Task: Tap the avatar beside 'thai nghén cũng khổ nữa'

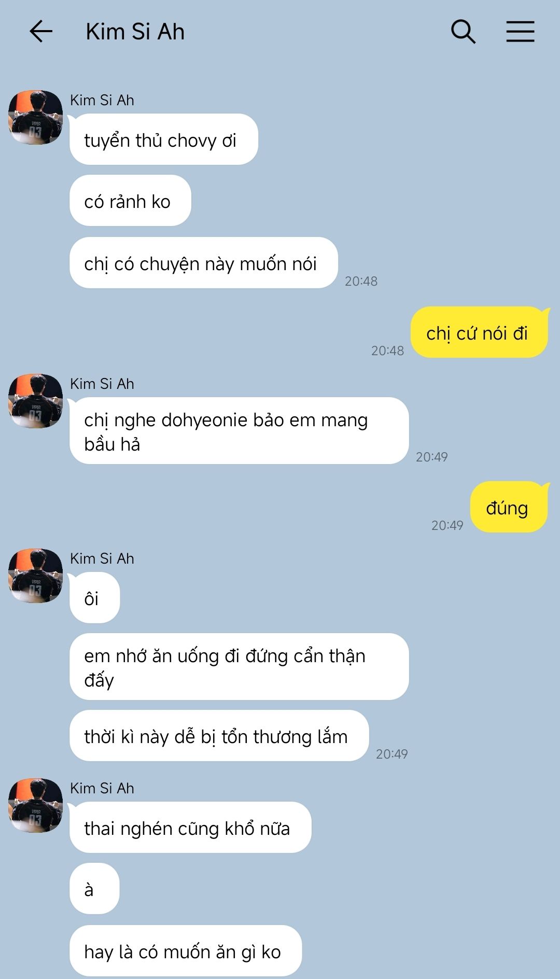Action: [35, 805]
